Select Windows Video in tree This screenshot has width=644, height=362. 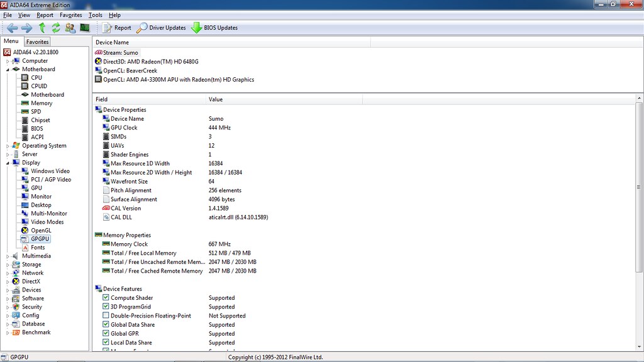pyautogui.click(x=50, y=171)
